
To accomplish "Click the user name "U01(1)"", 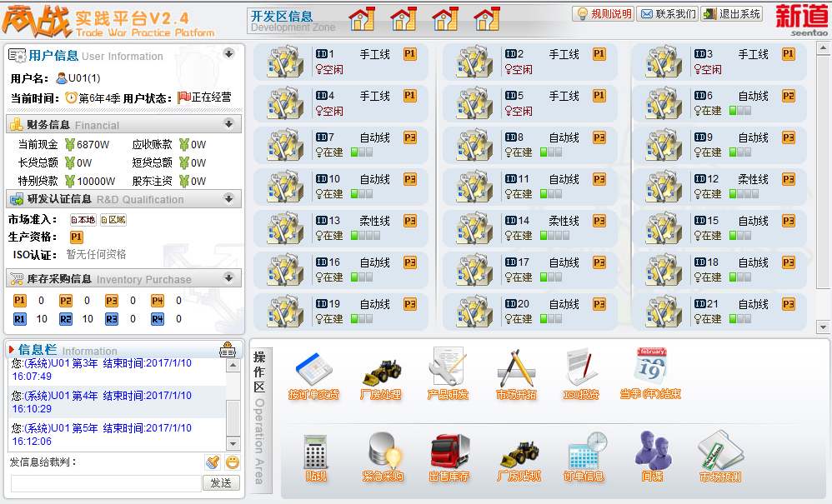I will [84, 78].
